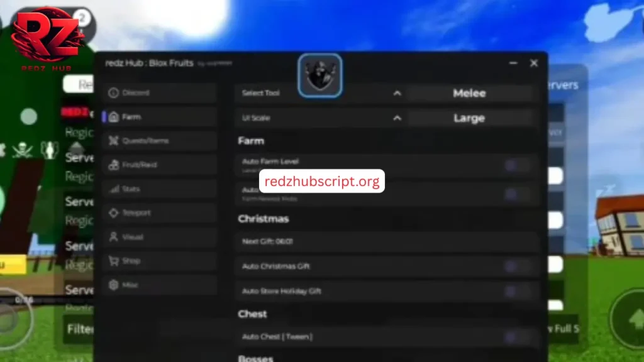Enable Auto Christmas Gift
This screenshot has width=644, height=362.
coord(518,266)
